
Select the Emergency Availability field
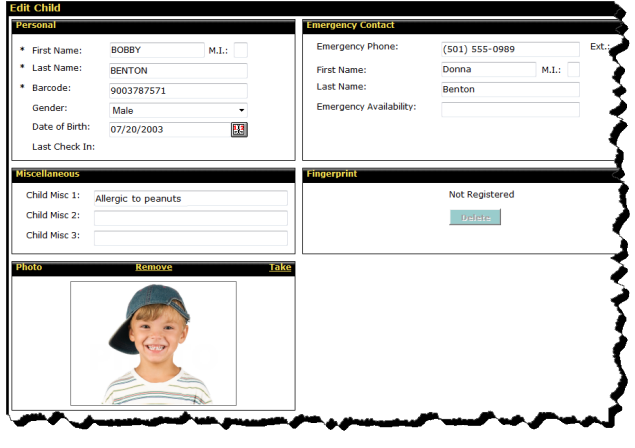(509, 109)
